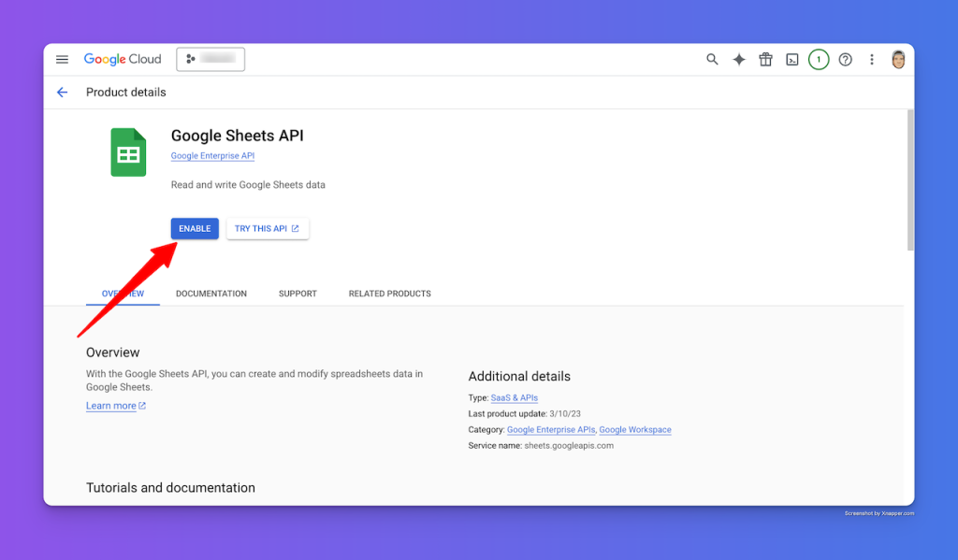Go back using the arrow icon

(63, 93)
